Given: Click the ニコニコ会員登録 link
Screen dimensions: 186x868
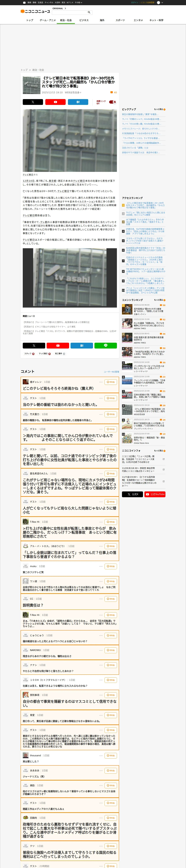Looking at the screenshot, I should tap(147, 2).
